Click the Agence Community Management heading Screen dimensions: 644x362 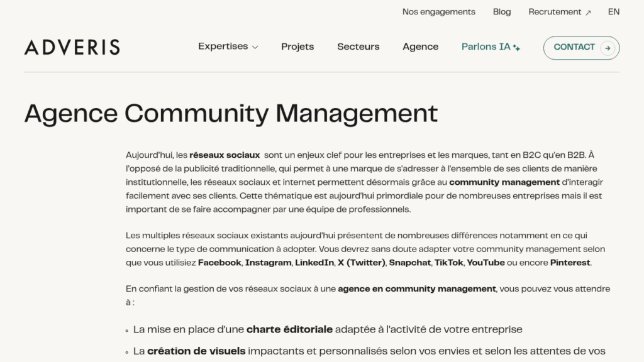click(x=231, y=113)
